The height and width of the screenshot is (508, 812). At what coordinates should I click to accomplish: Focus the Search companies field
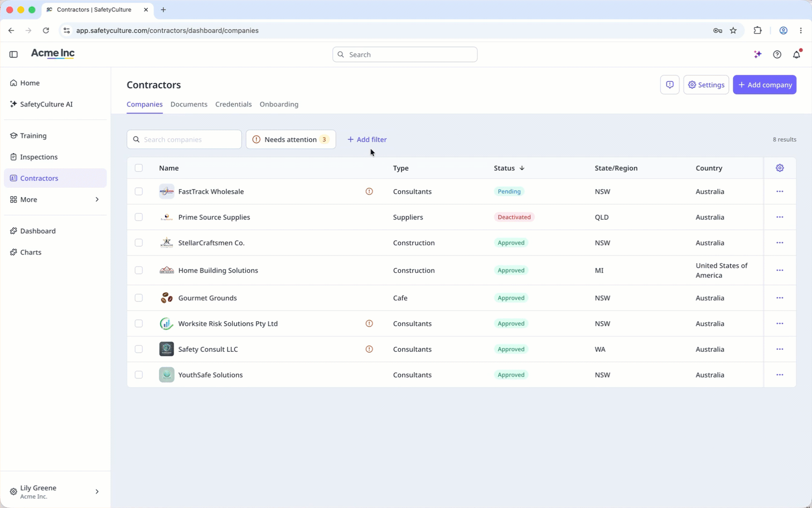[x=184, y=139]
